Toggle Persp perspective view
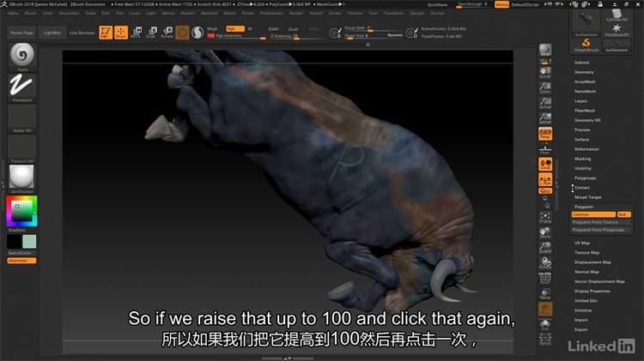The height and width of the screenshot is (361, 644). click(x=545, y=133)
